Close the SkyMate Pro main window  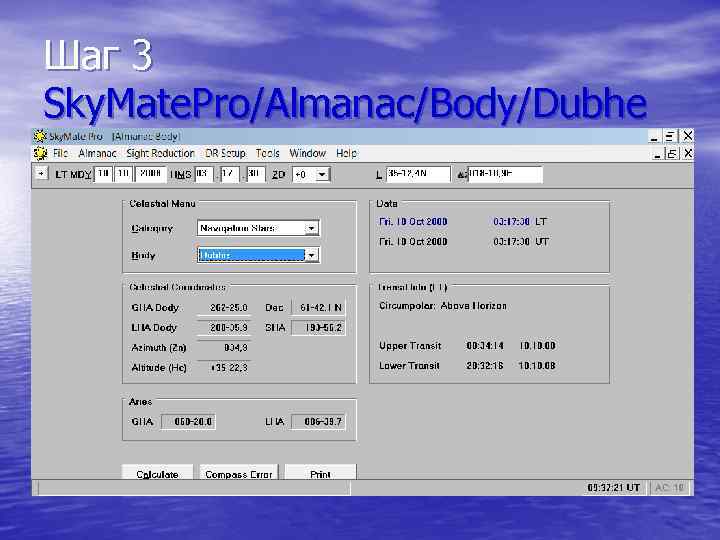(687, 136)
